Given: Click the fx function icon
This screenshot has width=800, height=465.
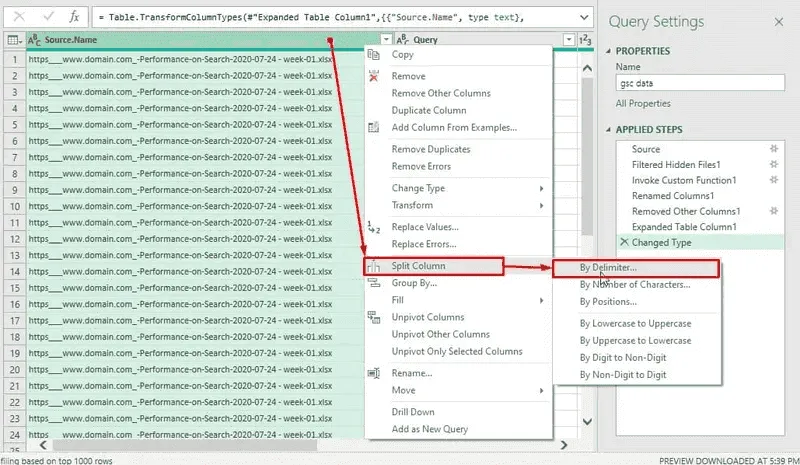Looking at the screenshot, I should click(75, 17).
